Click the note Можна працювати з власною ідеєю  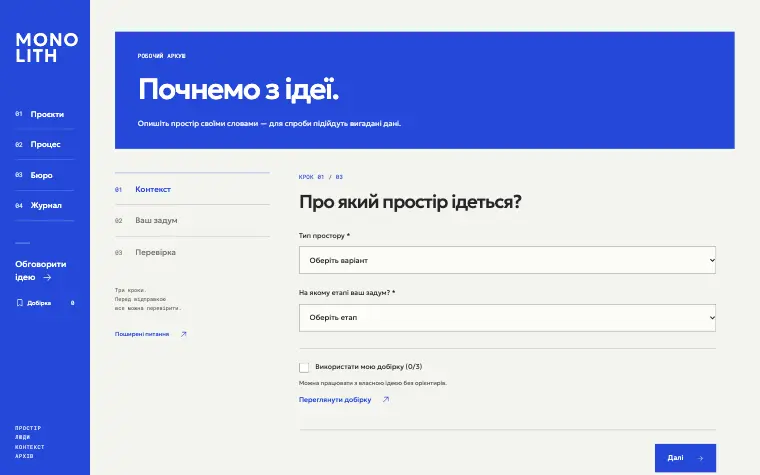coord(373,383)
